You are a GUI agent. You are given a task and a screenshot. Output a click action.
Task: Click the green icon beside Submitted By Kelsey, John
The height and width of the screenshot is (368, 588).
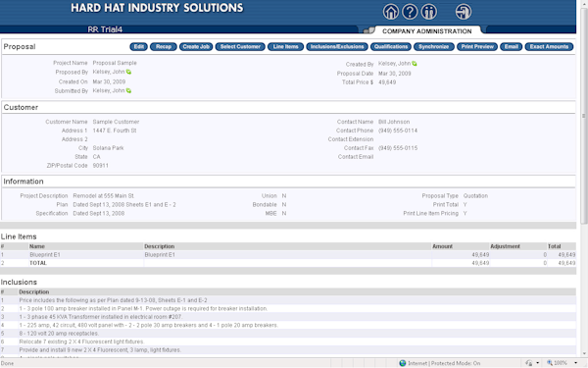pyautogui.click(x=128, y=90)
